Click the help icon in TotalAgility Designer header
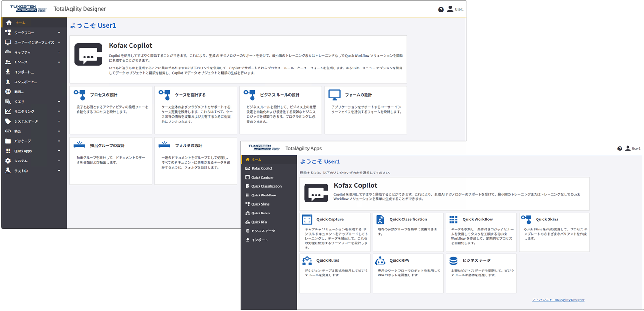 click(x=441, y=9)
